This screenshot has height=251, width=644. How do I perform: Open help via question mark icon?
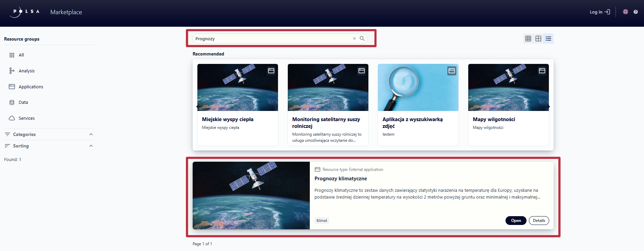(x=636, y=12)
